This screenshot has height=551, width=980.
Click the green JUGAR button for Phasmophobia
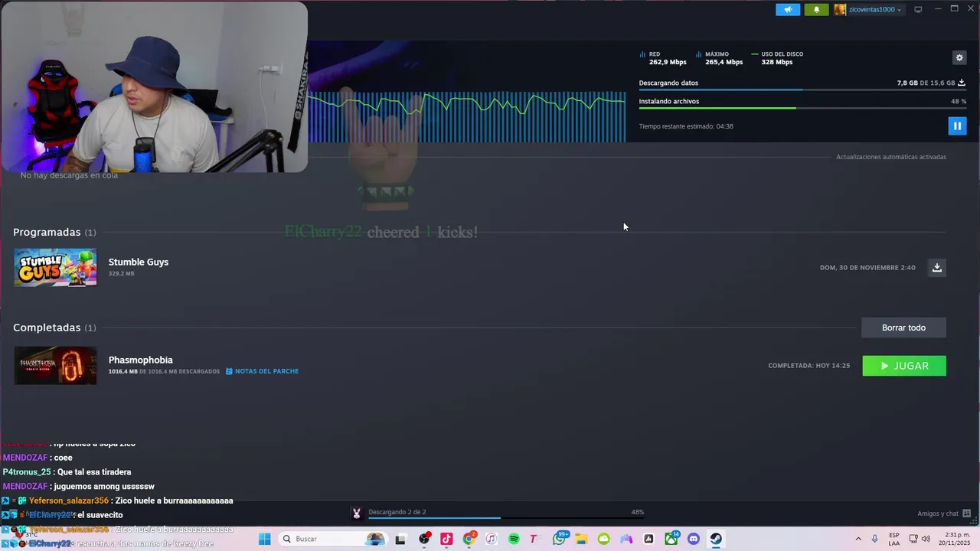coord(904,366)
